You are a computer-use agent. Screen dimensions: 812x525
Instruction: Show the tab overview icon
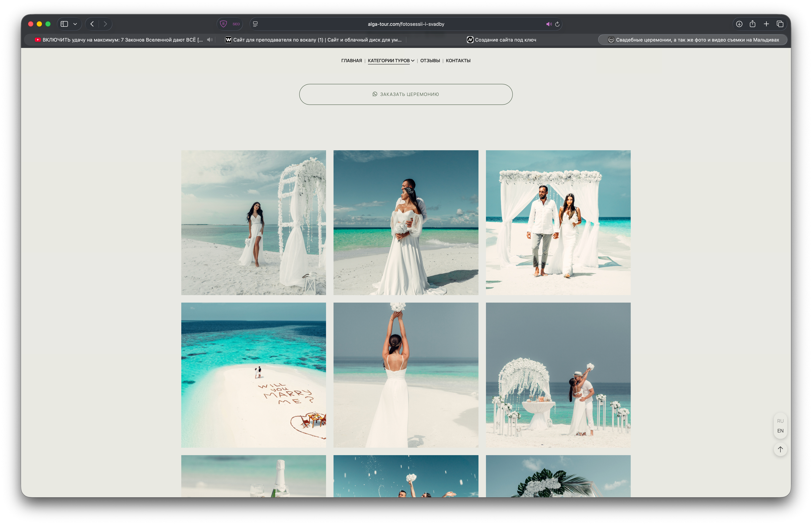[x=780, y=24]
